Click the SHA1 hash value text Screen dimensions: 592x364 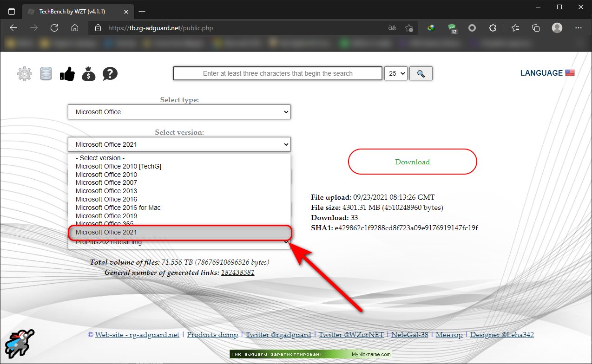tap(406, 228)
